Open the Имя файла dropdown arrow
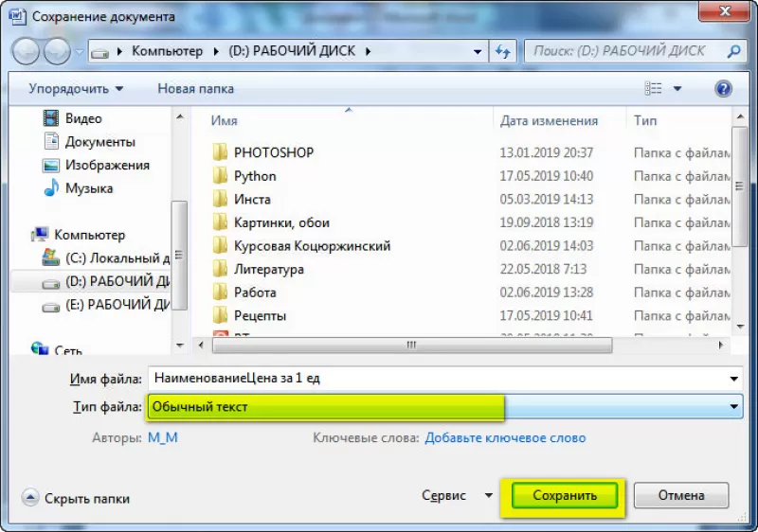 tap(733, 379)
